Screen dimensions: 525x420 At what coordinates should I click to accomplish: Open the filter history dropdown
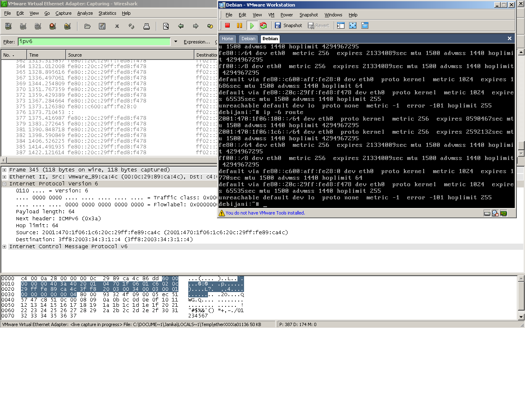(176, 41)
